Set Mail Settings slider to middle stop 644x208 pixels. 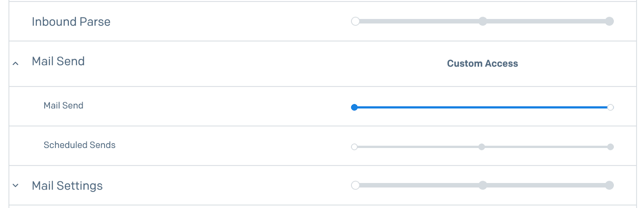click(x=483, y=185)
